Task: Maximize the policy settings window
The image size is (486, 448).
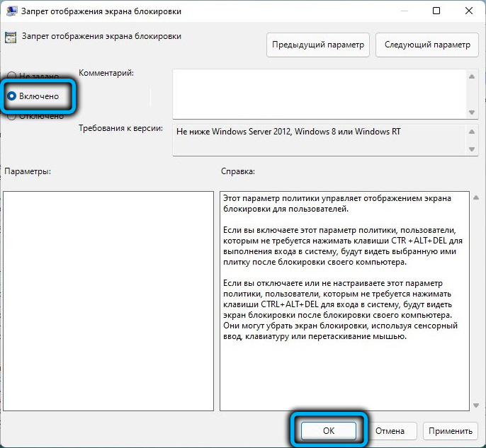Action: [436, 11]
